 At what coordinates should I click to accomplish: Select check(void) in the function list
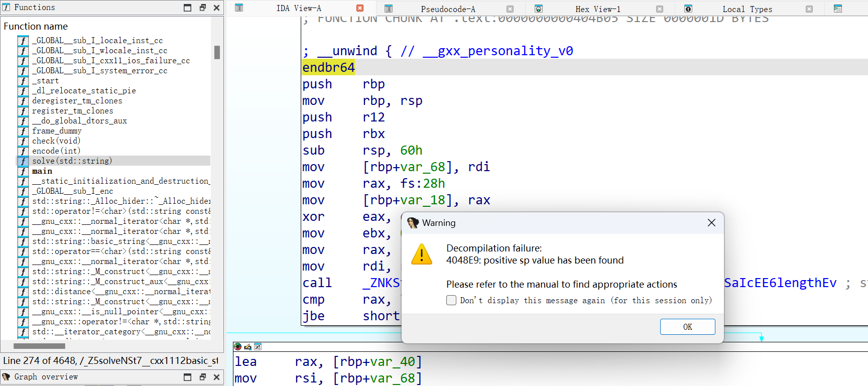56,141
